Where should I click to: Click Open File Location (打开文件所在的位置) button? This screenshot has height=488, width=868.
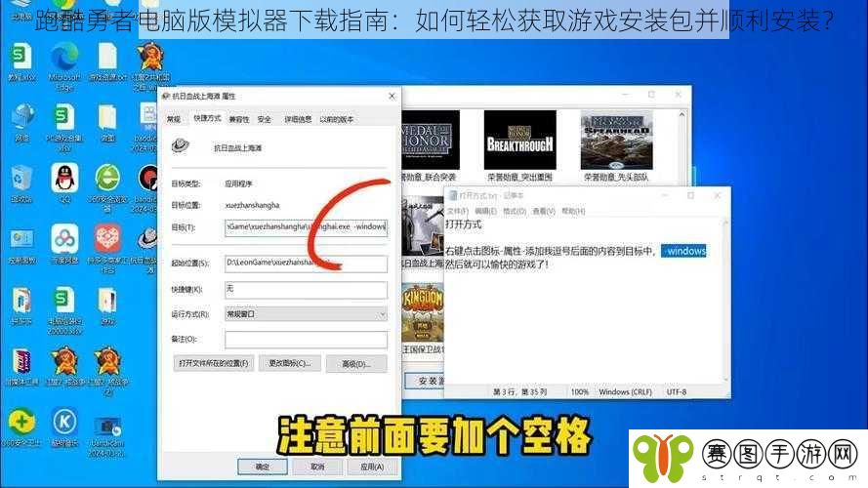[214, 363]
